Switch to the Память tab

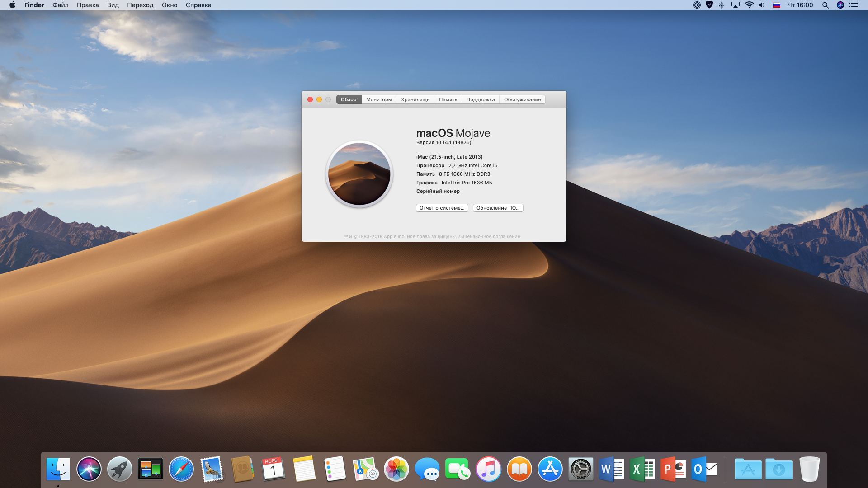point(448,99)
